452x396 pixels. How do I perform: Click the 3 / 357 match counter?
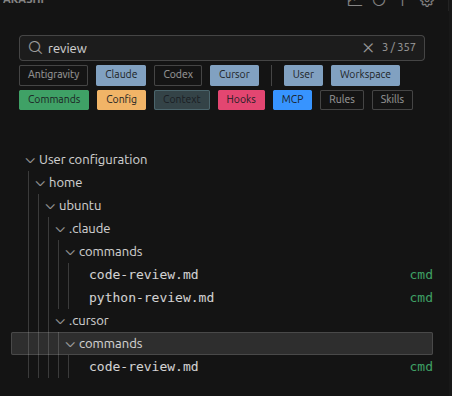tap(399, 47)
